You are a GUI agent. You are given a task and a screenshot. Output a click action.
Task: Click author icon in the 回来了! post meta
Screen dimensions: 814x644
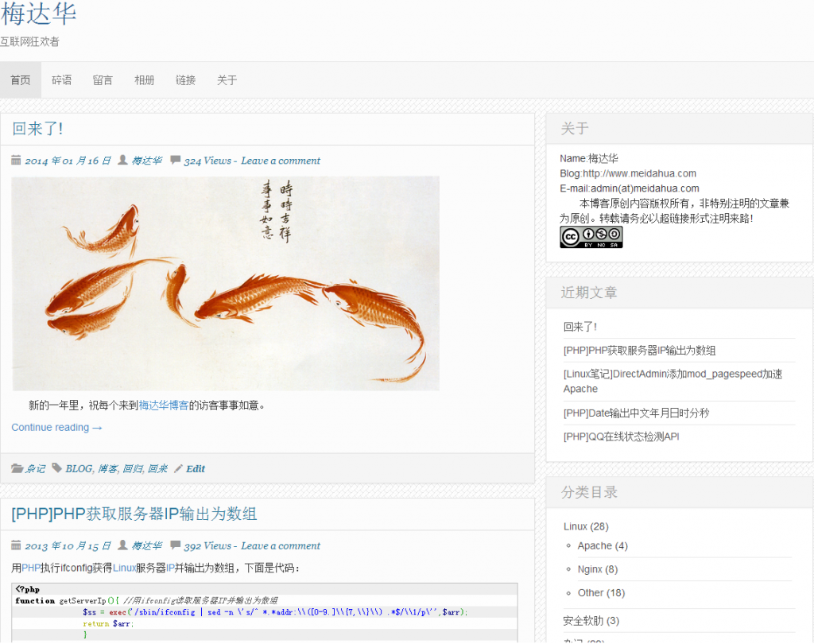pyautogui.click(x=122, y=160)
